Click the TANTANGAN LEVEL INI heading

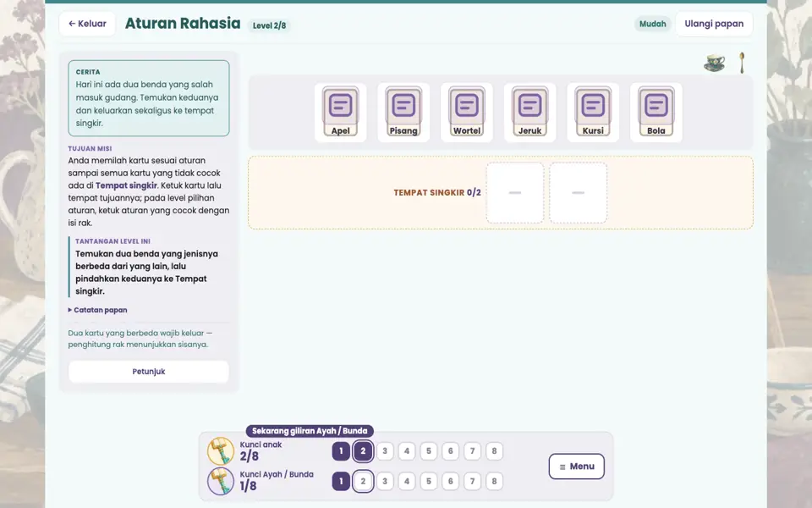click(112, 241)
